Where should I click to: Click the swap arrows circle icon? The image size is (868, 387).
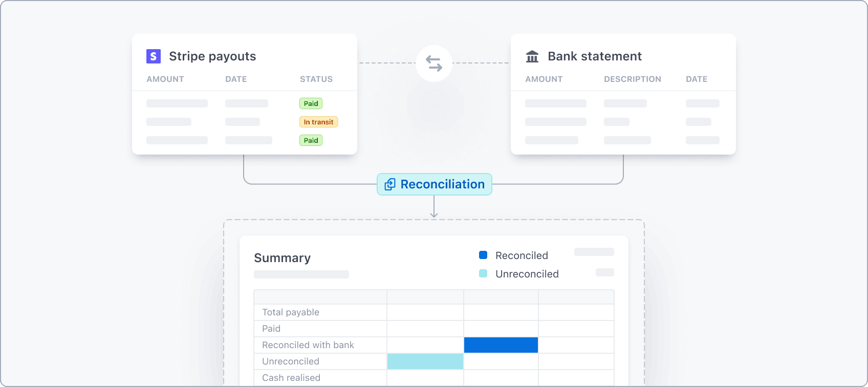(x=434, y=63)
